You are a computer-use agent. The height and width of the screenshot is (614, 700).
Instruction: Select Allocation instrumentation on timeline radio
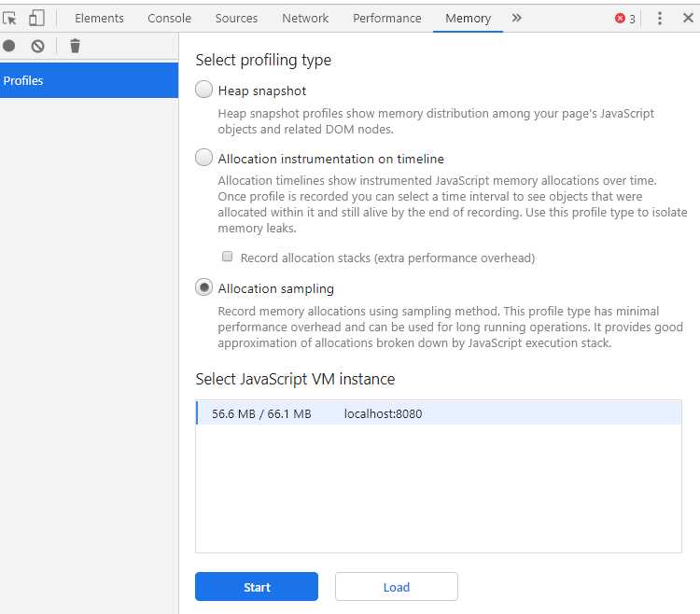(203, 158)
